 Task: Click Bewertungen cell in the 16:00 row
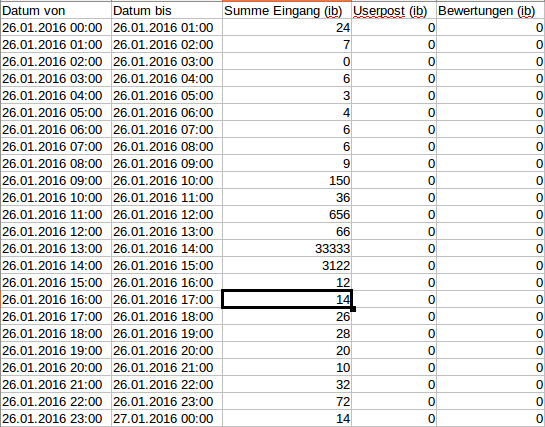coord(490,299)
